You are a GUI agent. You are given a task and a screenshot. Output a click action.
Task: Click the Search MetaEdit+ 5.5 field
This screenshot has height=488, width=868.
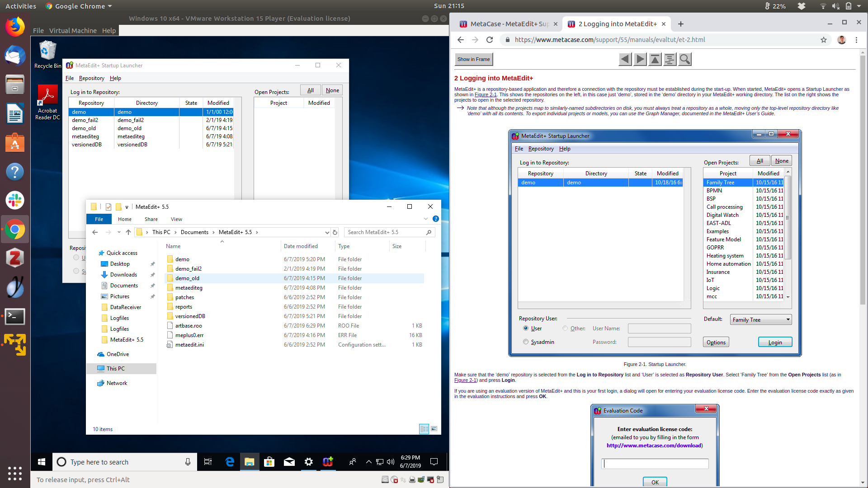[384, 232]
